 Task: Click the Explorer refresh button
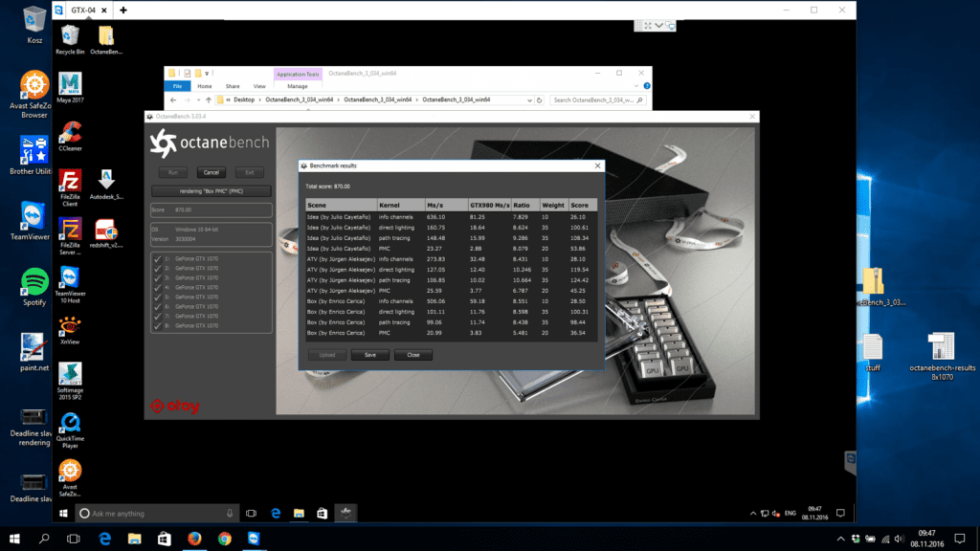tap(540, 99)
